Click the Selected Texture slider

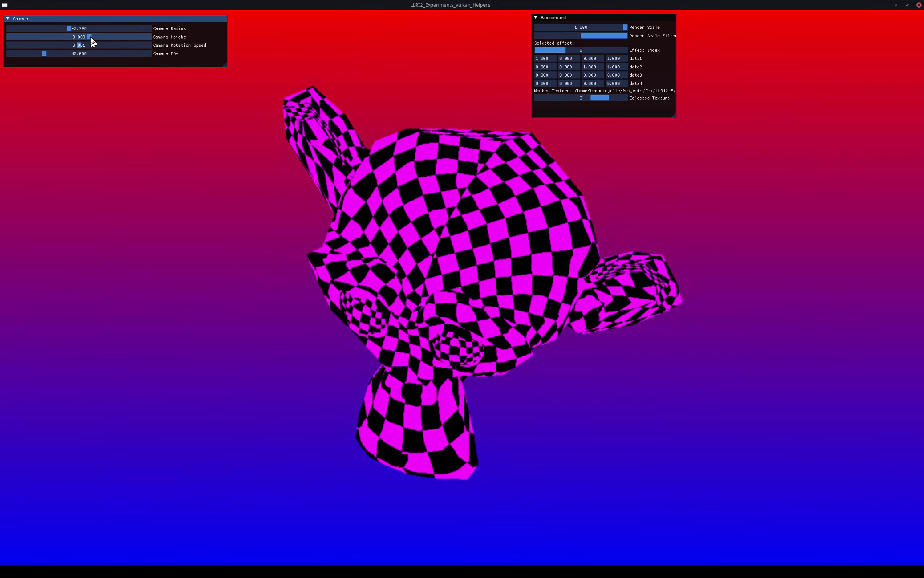580,98
